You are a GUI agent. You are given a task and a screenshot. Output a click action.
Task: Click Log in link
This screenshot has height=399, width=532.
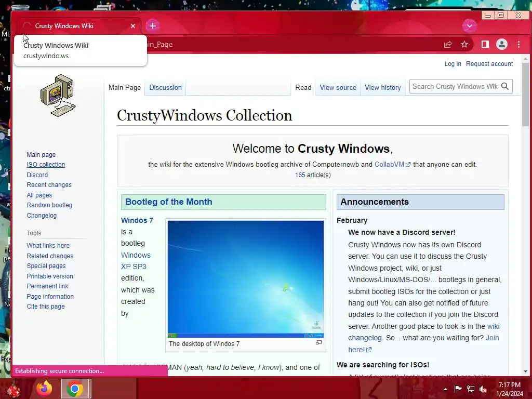(453, 64)
